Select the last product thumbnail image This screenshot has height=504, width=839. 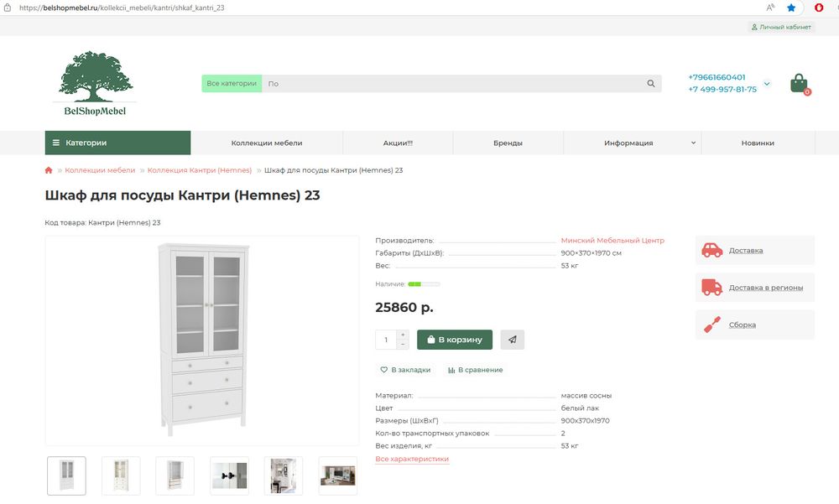tap(337, 475)
